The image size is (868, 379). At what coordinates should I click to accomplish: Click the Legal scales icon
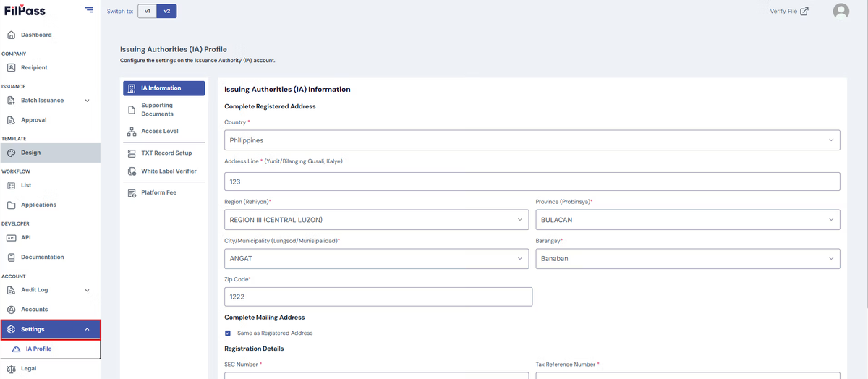click(11, 369)
